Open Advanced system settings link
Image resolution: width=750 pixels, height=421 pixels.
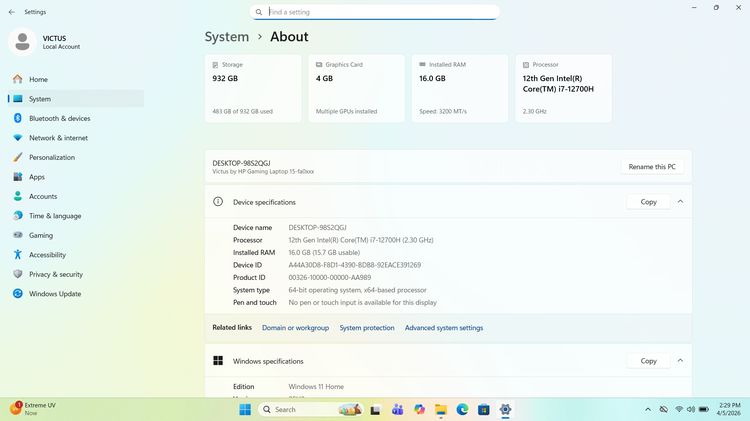(x=444, y=328)
